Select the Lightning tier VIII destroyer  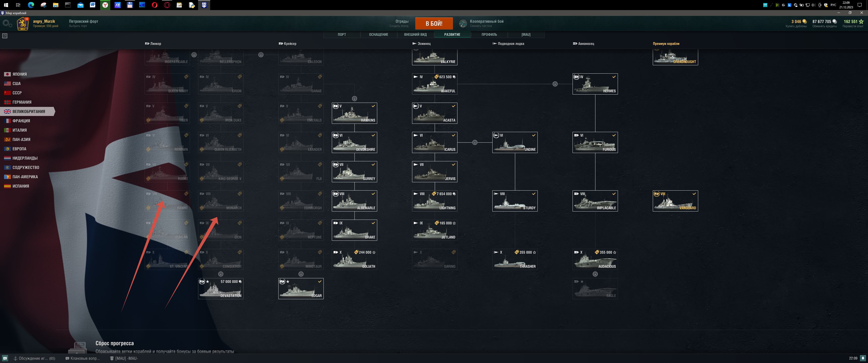pyautogui.click(x=434, y=201)
